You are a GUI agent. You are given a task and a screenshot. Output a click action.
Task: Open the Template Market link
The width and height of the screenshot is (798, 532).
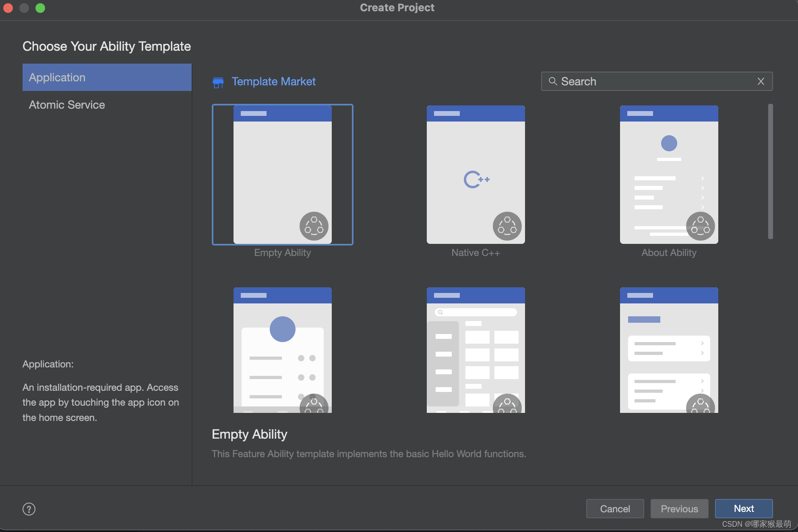click(x=273, y=82)
